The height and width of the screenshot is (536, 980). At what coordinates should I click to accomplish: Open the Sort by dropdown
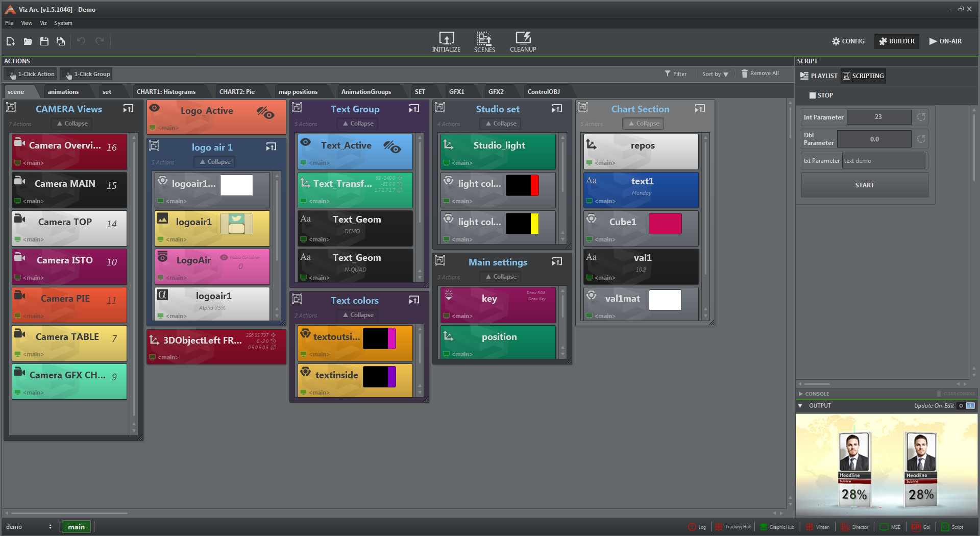715,74
